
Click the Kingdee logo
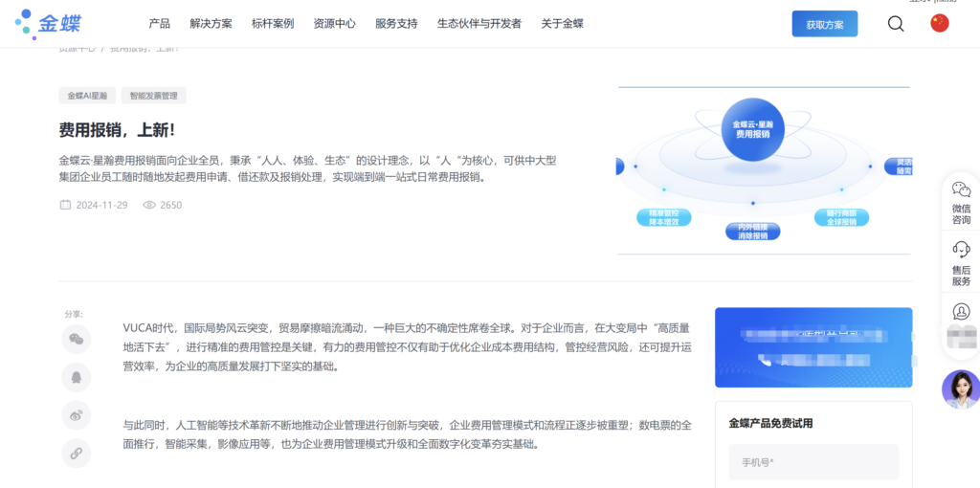click(x=49, y=24)
